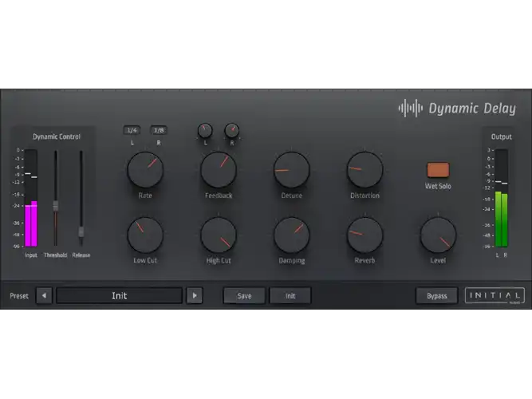Click the Damping knob
The width and height of the screenshot is (532, 399).
(291, 235)
